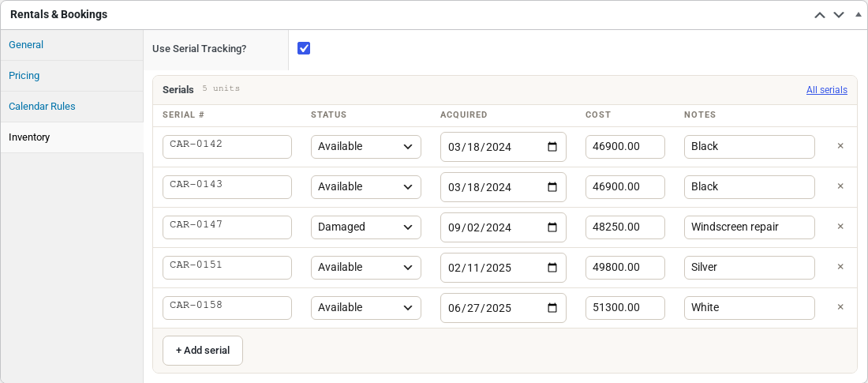Switch to the Pricing tab
868x383 pixels.
pyautogui.click(x=72, y=76)
